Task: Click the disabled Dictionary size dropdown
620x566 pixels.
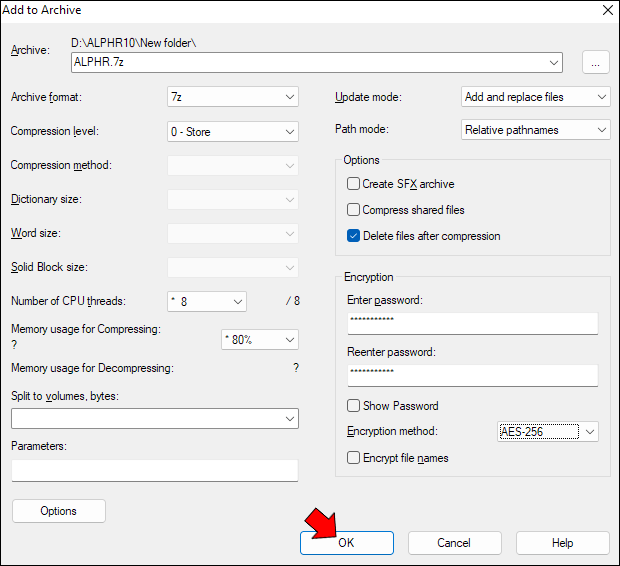Action: [232, 199]
